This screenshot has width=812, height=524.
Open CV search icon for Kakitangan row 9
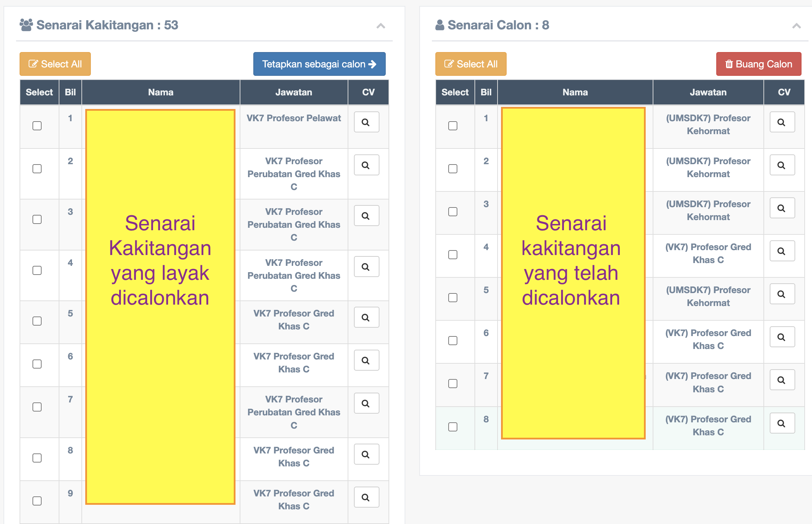point(366,497)
